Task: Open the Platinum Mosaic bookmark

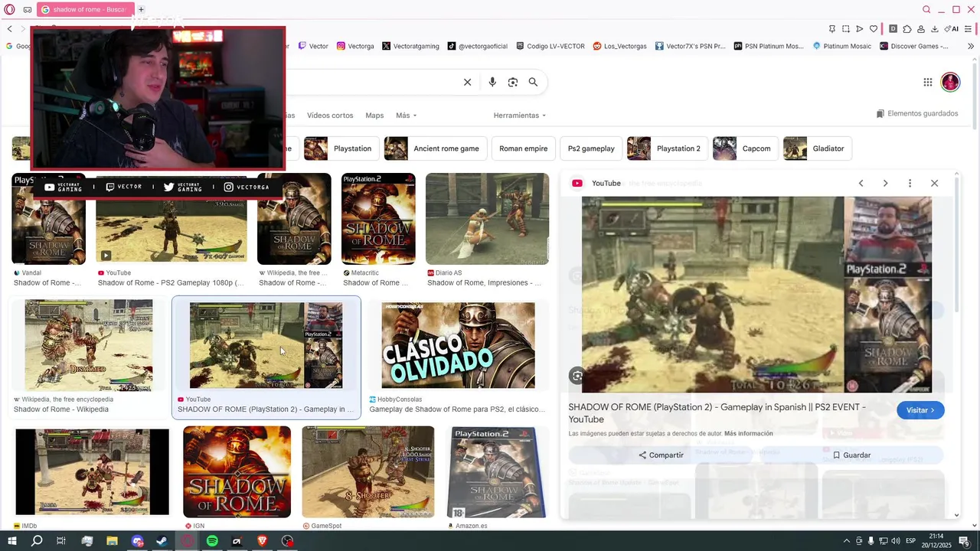Action: point(841,46)
